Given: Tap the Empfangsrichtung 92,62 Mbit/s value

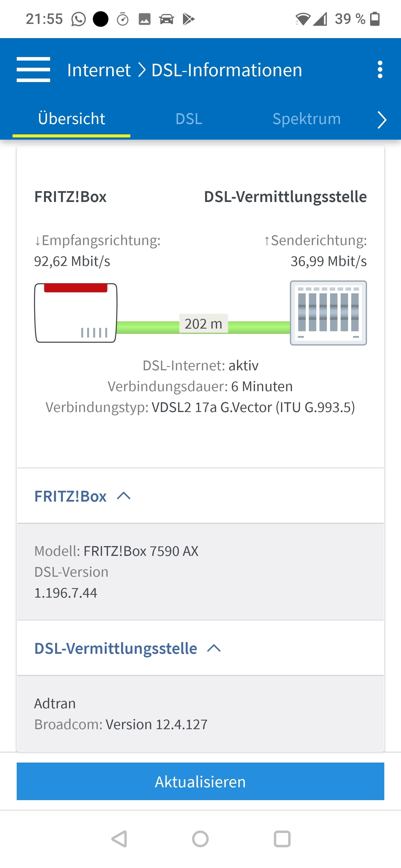Looking at the screenshot, I should (x=72, y=262).
